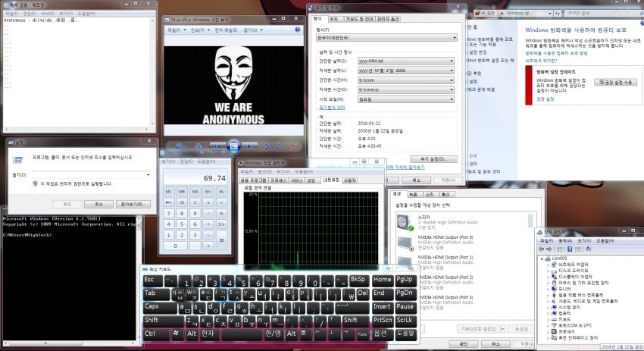Go to next photo in Photo Viewer
644x351 pixels.
(x=250, y=146)
